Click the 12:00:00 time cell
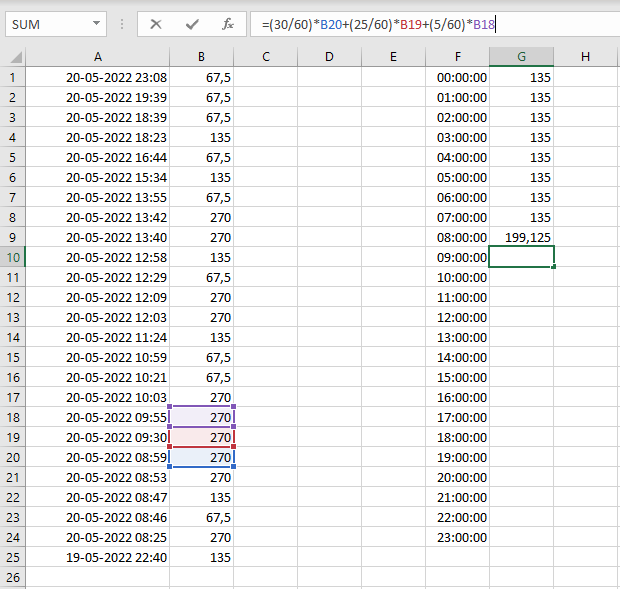Image resolution: width=620 pixels, height=589 pixels. [457, 317]
